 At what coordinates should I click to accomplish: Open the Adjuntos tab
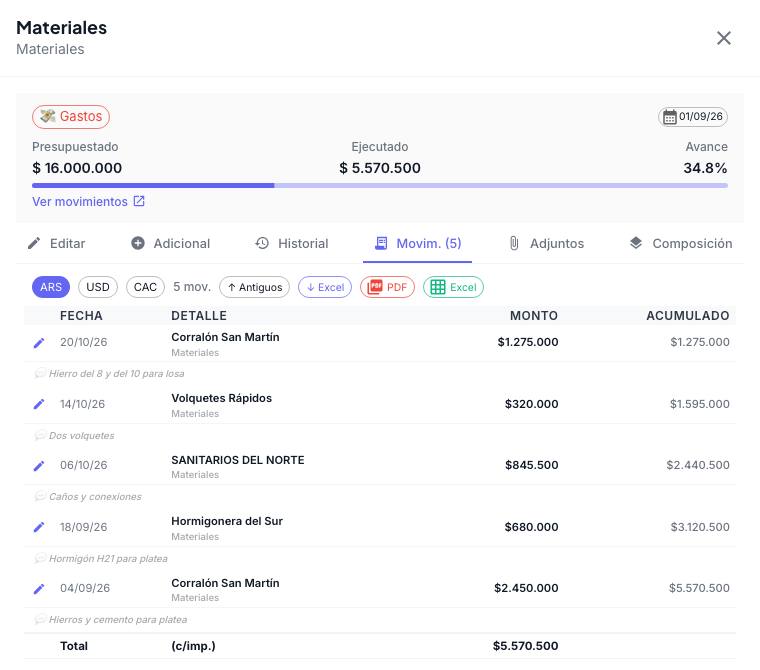(546, 243)
